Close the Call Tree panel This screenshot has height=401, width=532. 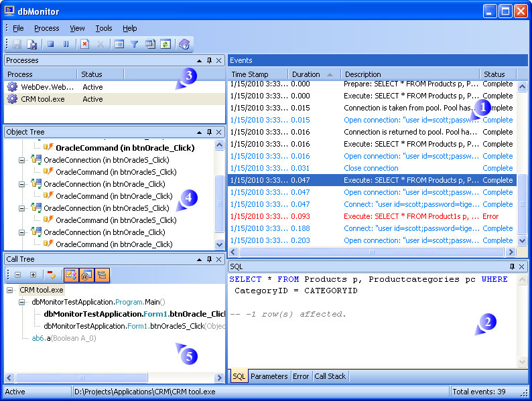[x=219, y=259]
